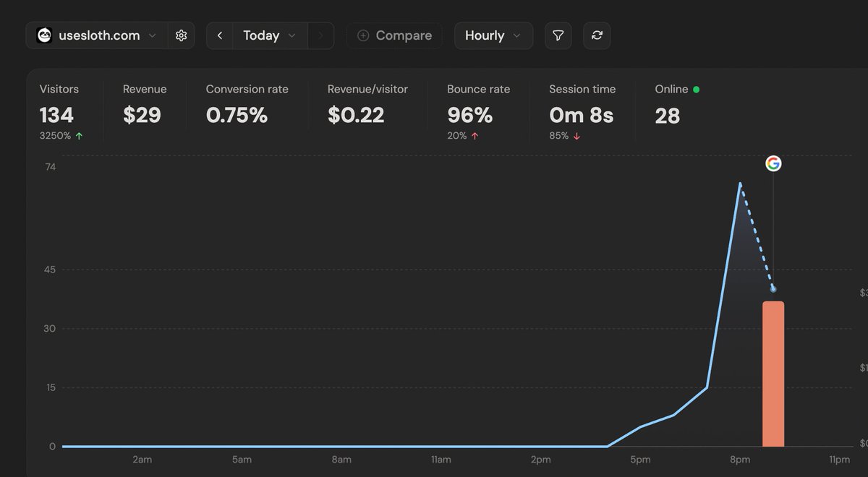The image size is (868, 477).
Task: Click the Session time 0m 8s metric
Action: 582,112
